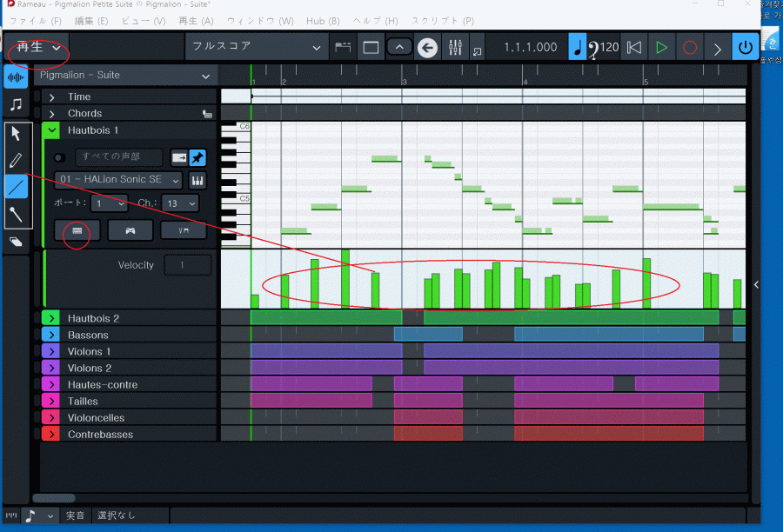Click the Vn playing techniques button

point(184,230)
